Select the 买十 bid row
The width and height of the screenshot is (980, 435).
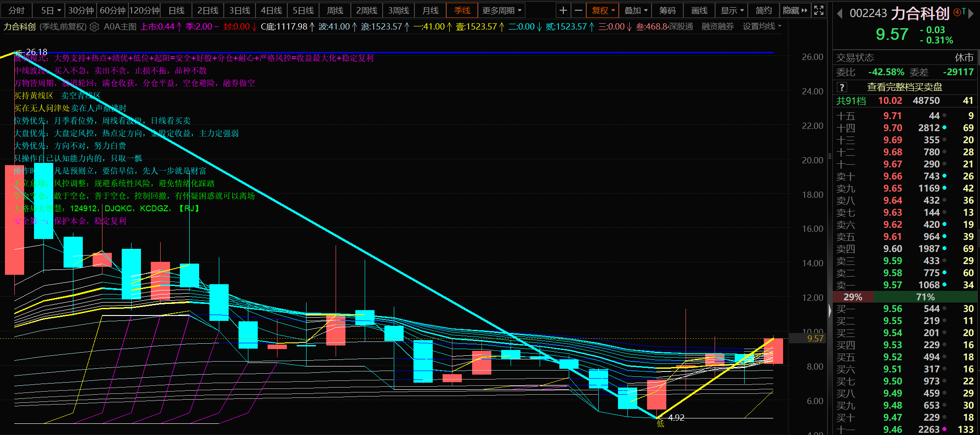pyautogui.click(x=905, y=418)
